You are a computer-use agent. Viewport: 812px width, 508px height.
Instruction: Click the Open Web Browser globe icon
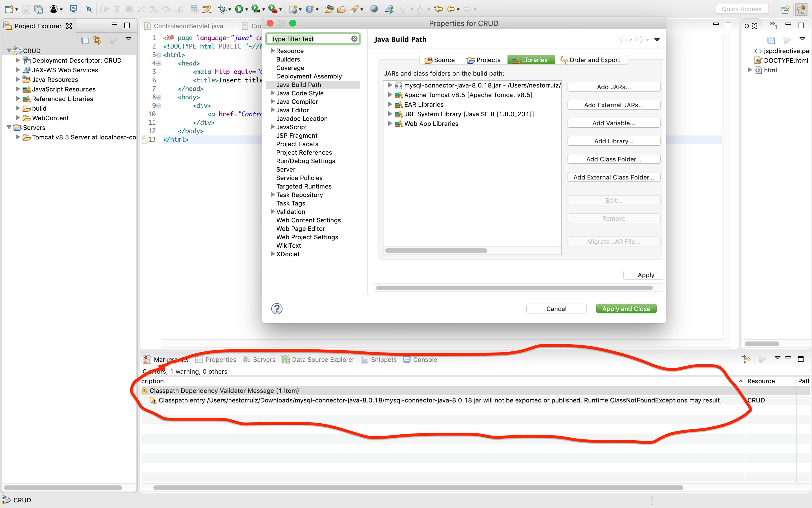[x=374, y=9]
